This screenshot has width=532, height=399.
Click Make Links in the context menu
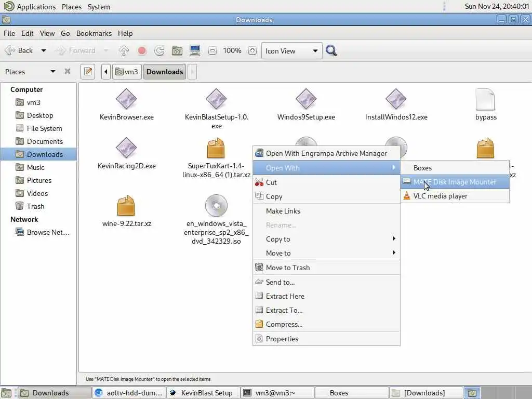(x=326, y=211)
